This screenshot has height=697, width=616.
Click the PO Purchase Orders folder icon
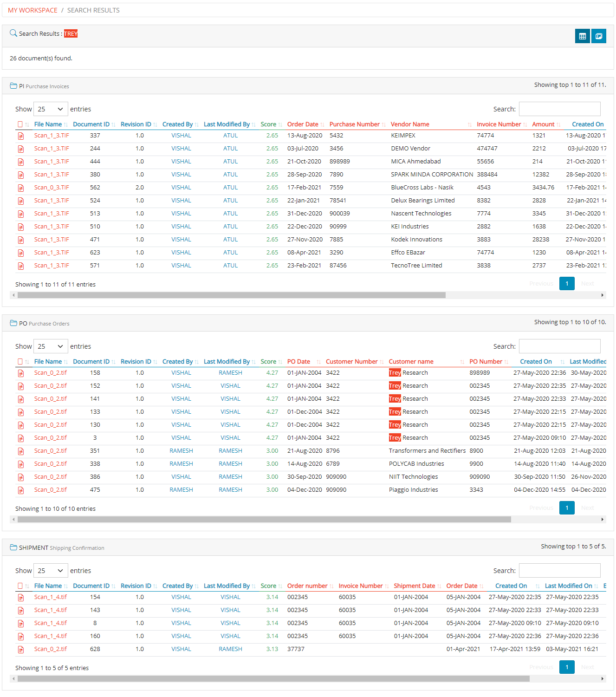click(13, 323)
